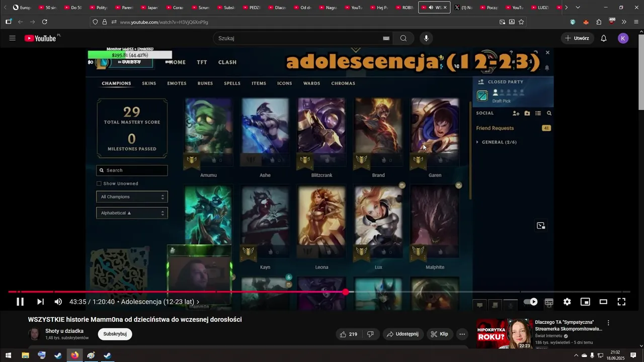Image resolution: width=644 pixels, height=362 pixels.
Task: Open File Explorer from the taskbar
Action: [25, 355]
